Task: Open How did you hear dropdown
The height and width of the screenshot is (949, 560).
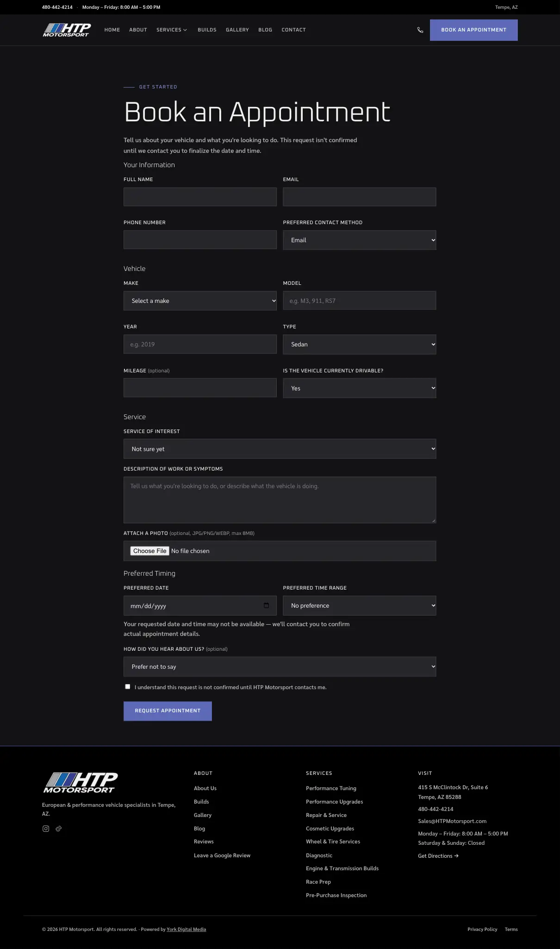Action: click(x=280, y=666)
